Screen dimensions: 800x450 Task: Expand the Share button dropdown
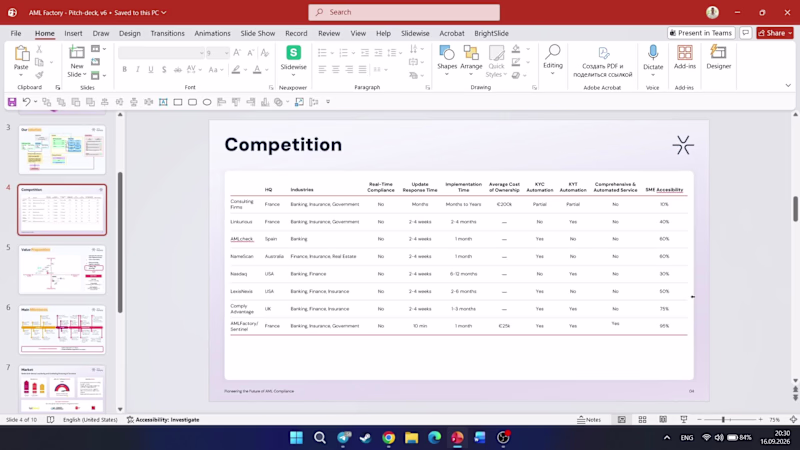pos(790,33)
